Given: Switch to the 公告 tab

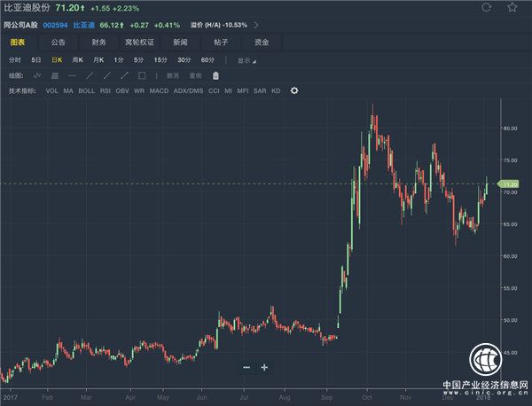Looking at the screenshot, I should (x=58, y=42).
